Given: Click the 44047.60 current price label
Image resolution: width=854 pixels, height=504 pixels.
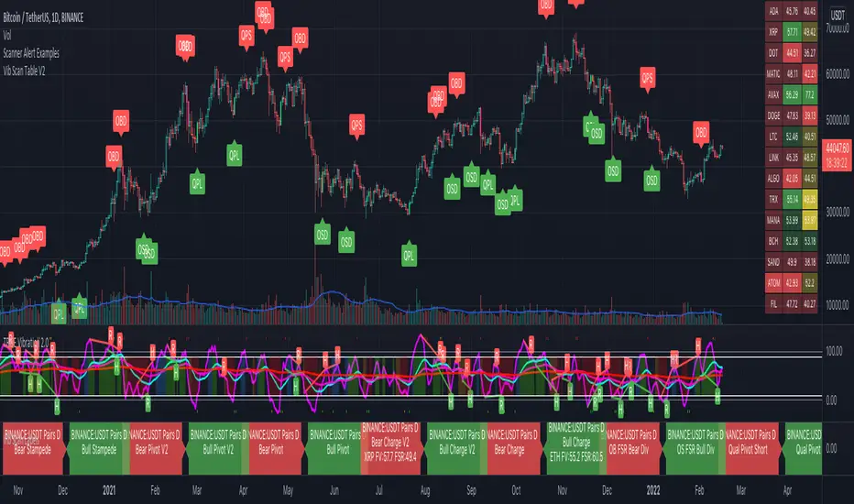Looking at the screenshot, I should click(x=838, y=155).
